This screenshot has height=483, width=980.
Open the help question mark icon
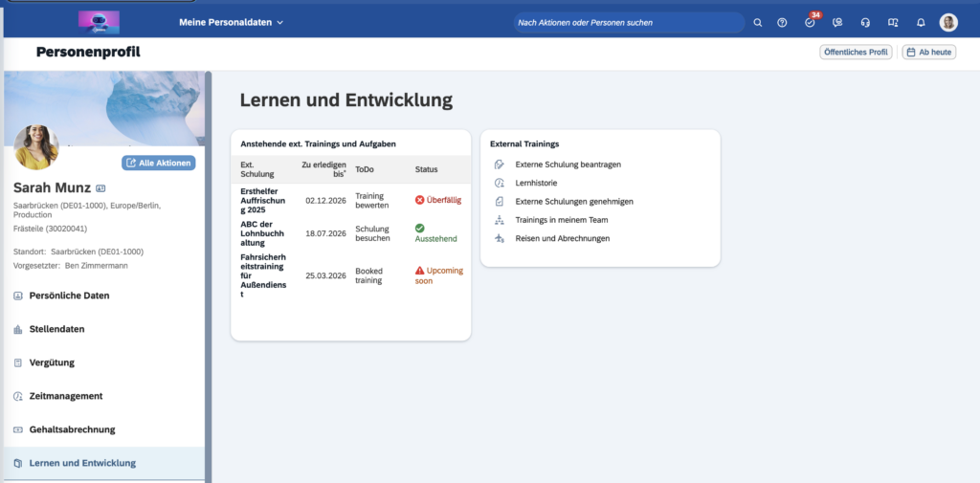pos(782,22)
